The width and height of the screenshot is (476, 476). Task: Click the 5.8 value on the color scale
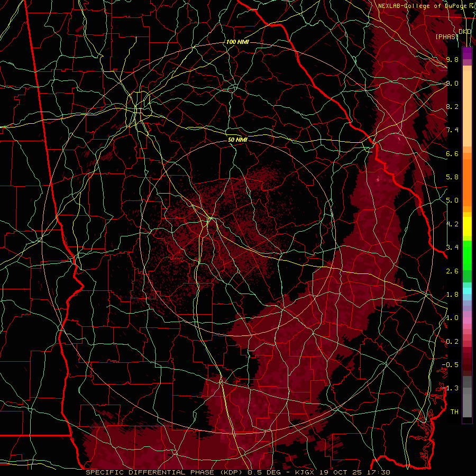click(452, 177)
